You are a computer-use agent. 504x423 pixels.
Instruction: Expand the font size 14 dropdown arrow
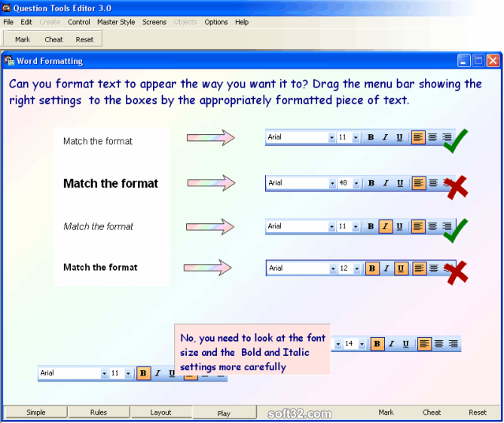pyautogui.click(x=362, y=344)
